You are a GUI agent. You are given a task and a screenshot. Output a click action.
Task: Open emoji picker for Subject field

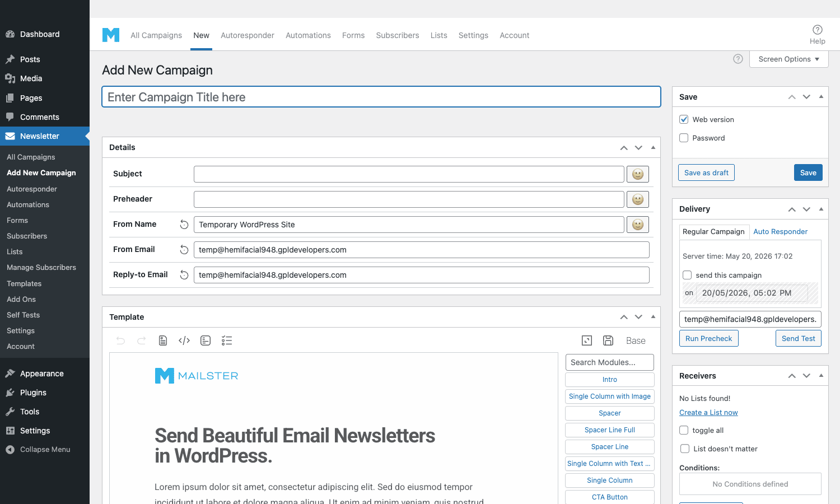pos(638,174)
